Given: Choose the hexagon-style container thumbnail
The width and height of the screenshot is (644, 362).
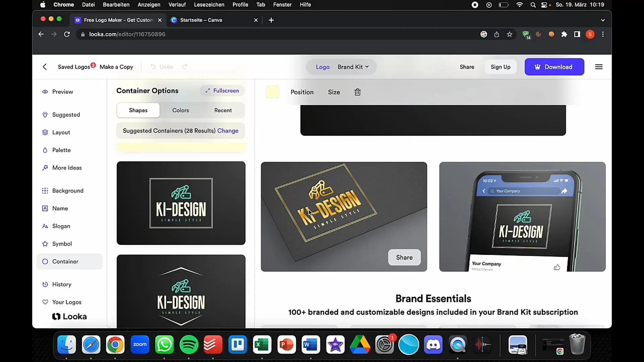Looking at the screenshot, I should [x=181, y=291].
